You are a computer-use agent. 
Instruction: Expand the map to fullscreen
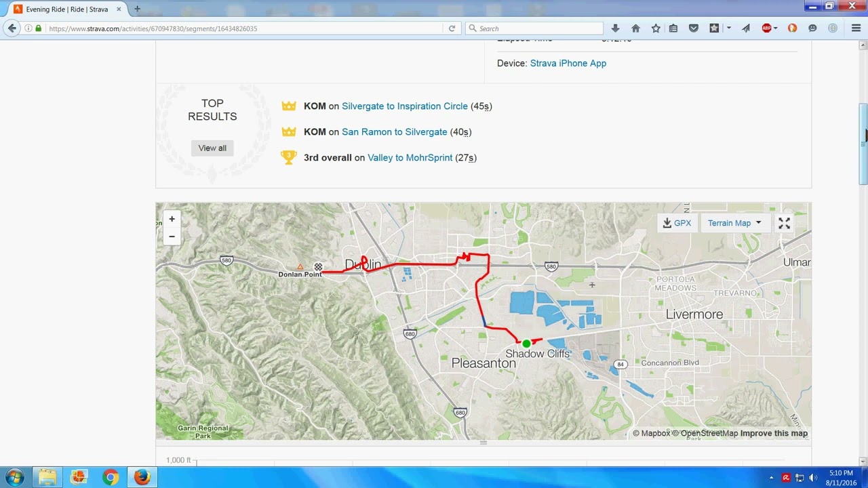pyautogui.click(x=784, y=223)
